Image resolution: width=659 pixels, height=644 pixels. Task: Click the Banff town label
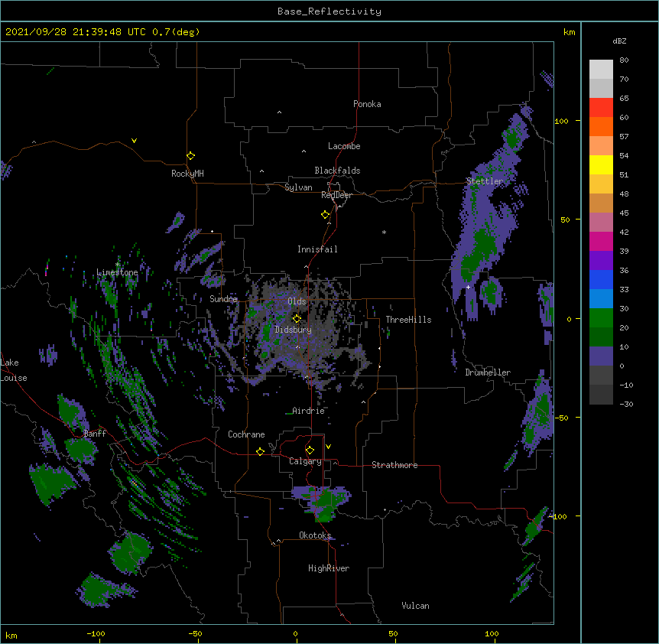[95, 434]
